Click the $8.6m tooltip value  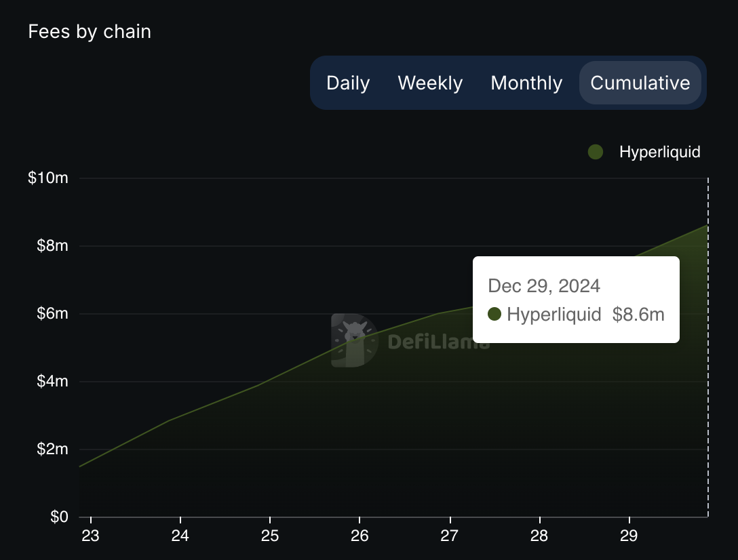click(638, 314)
